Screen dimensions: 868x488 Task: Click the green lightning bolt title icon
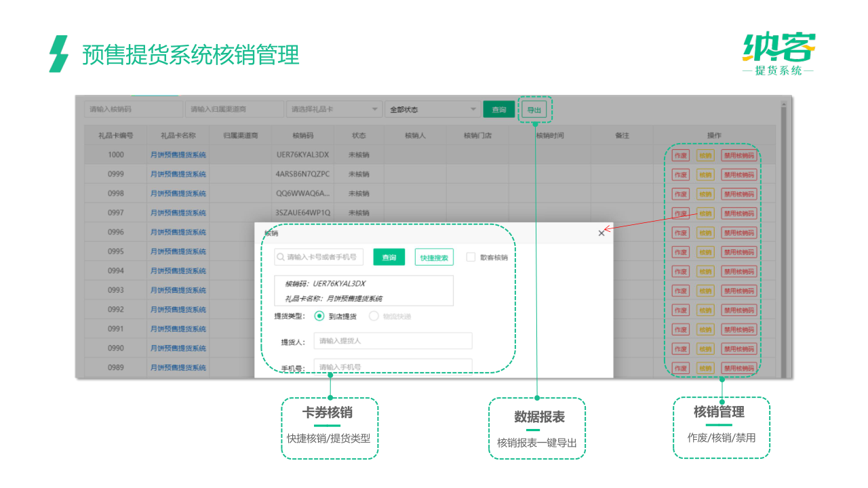(x=58, y=54)
